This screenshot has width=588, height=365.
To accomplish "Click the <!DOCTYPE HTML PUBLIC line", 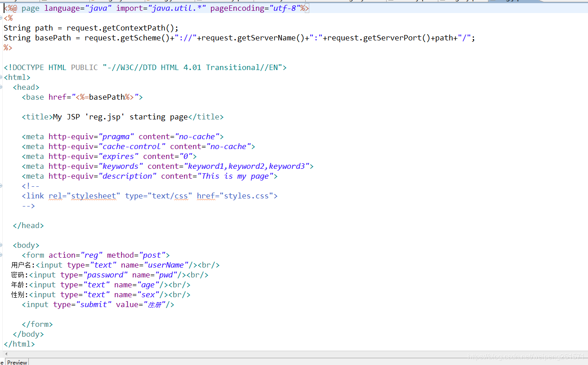I will point(145,67).
